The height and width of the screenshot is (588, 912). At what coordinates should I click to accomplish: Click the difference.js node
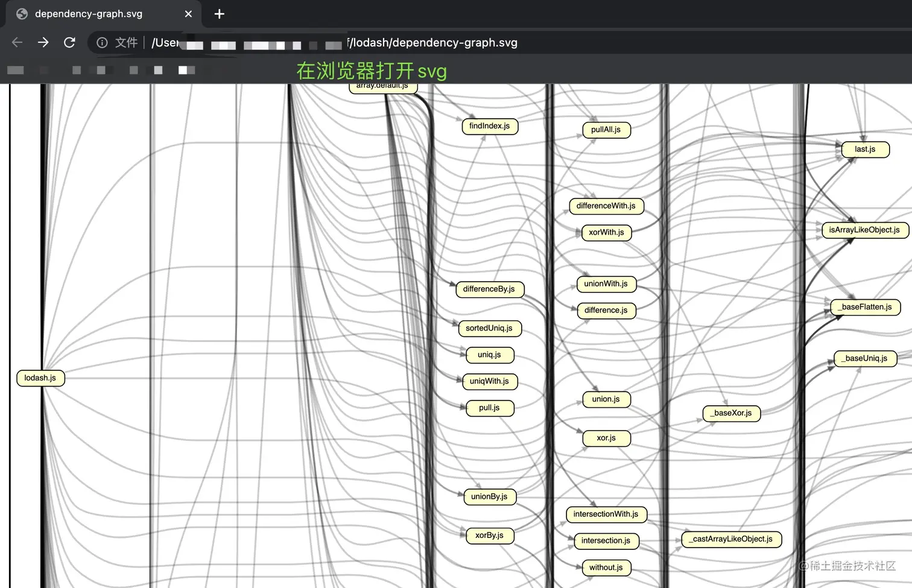(606, 310)
